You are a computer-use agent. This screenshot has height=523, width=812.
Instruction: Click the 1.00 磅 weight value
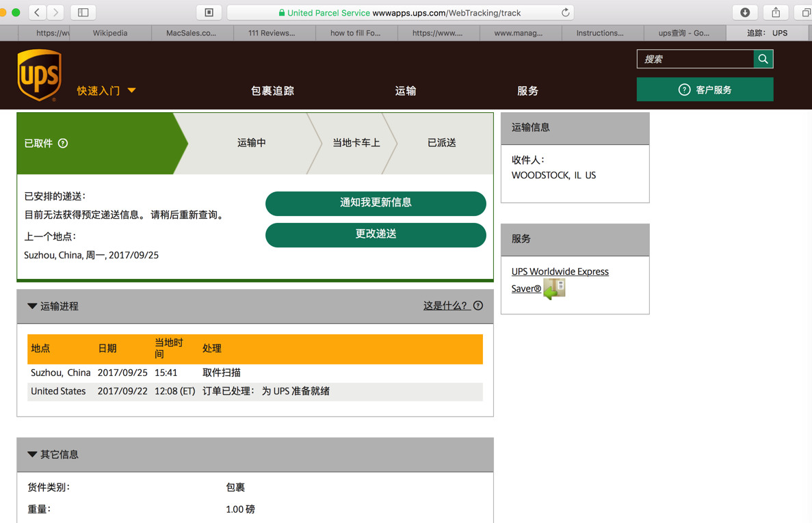[240, 509]
